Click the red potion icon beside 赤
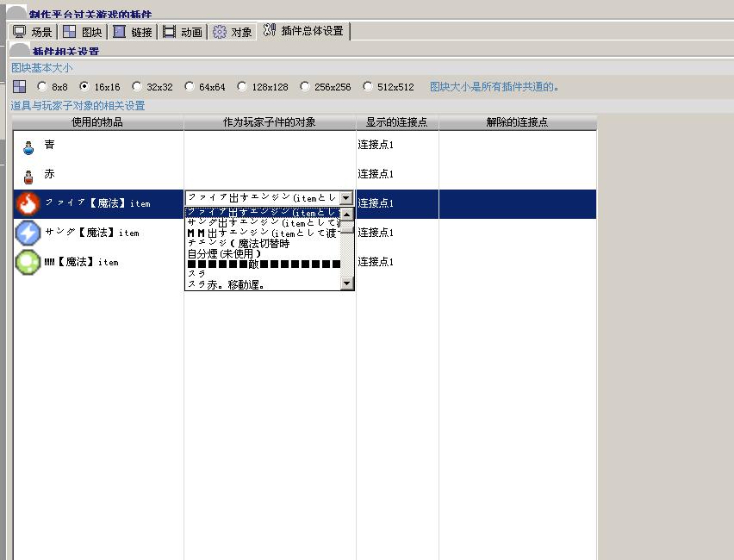 click(28, 177)
